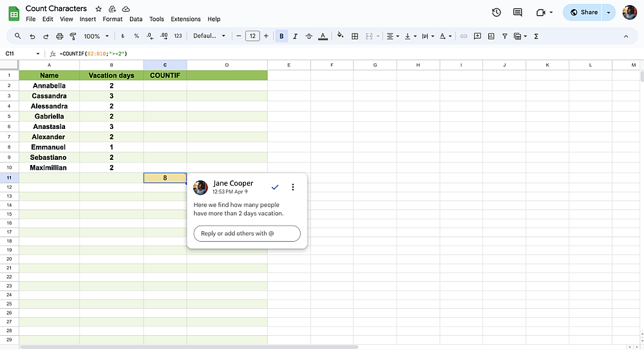
Task: Decrease decimal places
Action: pos(150,36)
